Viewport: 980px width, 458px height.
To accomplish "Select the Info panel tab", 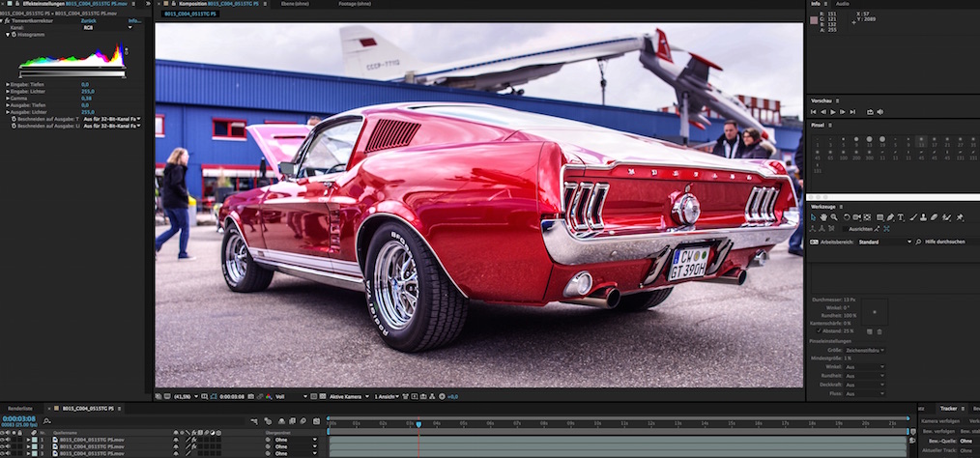I will pyautogui.click(x=816, y=4).
